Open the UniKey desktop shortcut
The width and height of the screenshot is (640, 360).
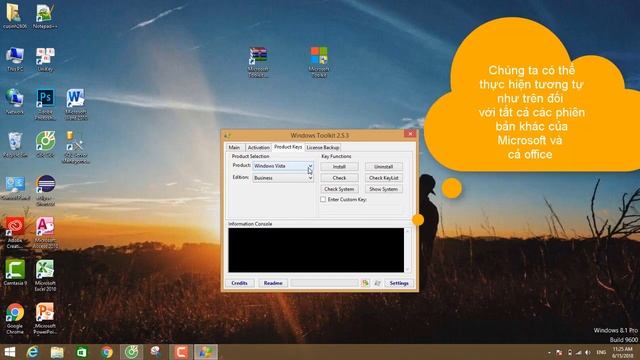pos(45,59)
